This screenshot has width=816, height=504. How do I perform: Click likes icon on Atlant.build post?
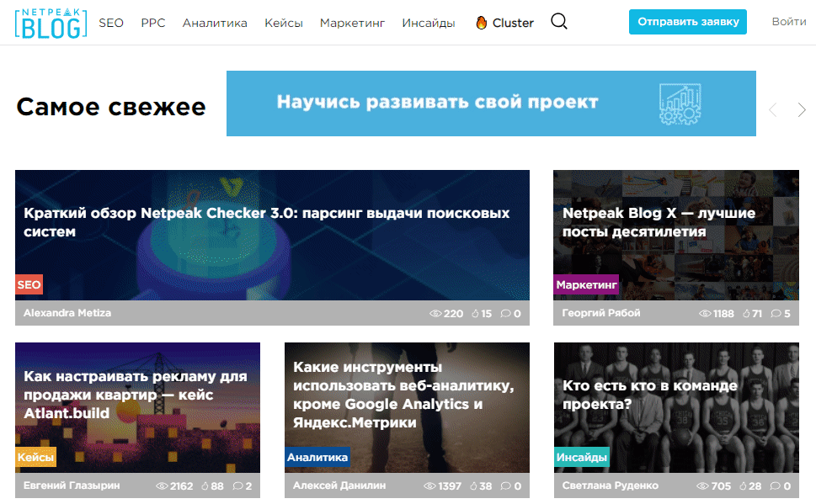(205, 485)
